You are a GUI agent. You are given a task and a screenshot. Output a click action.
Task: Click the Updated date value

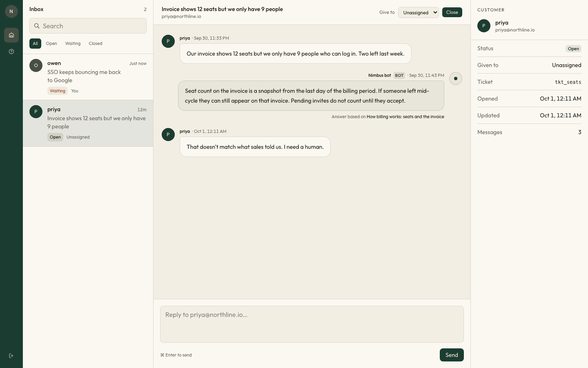561,115
